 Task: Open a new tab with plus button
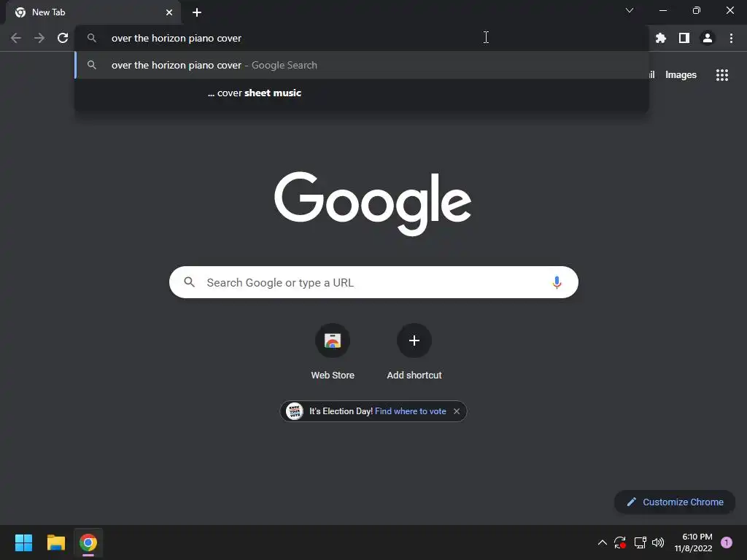click(197, 12)
